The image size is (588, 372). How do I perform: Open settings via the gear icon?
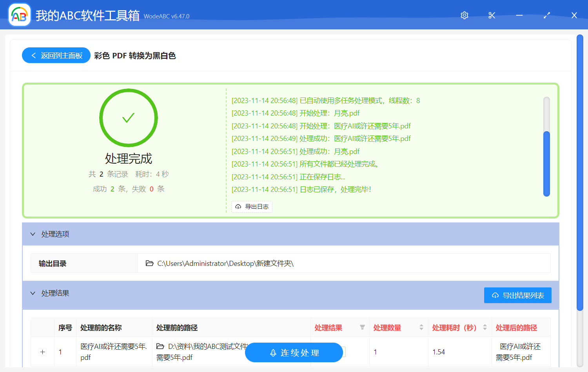464,15
